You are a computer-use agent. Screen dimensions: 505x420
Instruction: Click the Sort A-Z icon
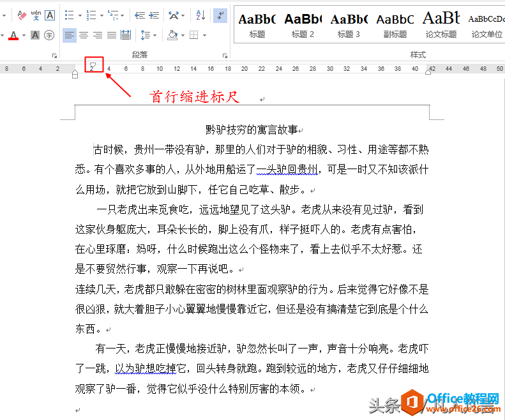[200, 15]
